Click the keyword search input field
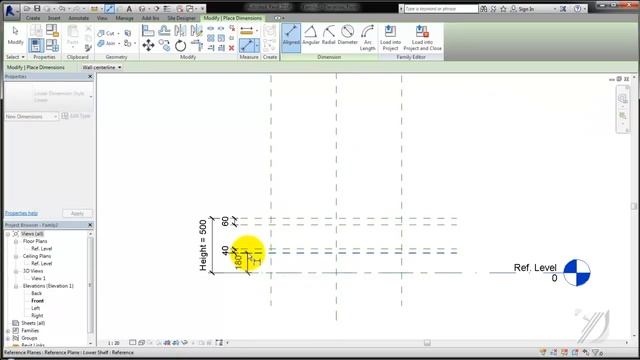Viewport: 640px width, 360px height. (441, 9)
